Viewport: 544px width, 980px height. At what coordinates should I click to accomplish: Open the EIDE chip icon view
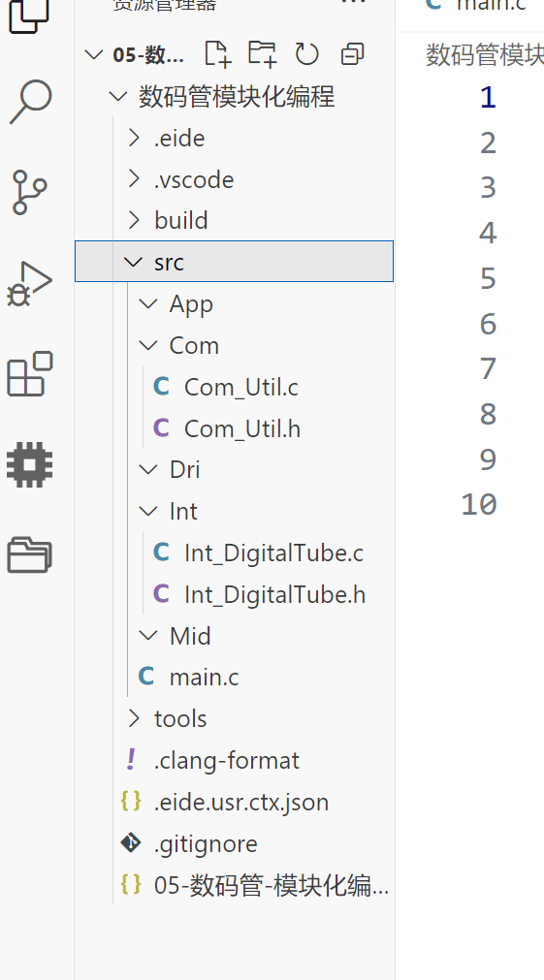(x=29, y=464)
